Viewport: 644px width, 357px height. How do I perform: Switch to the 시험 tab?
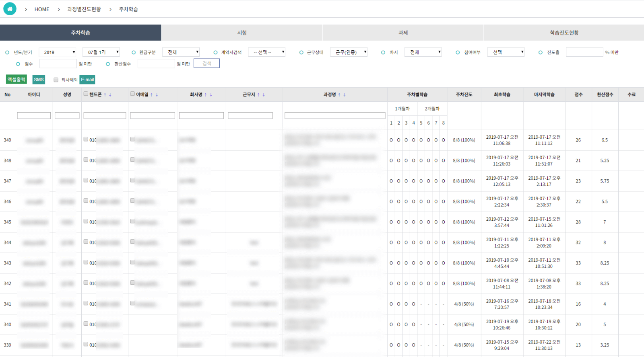pyautogui.click(x=242, y=33)
